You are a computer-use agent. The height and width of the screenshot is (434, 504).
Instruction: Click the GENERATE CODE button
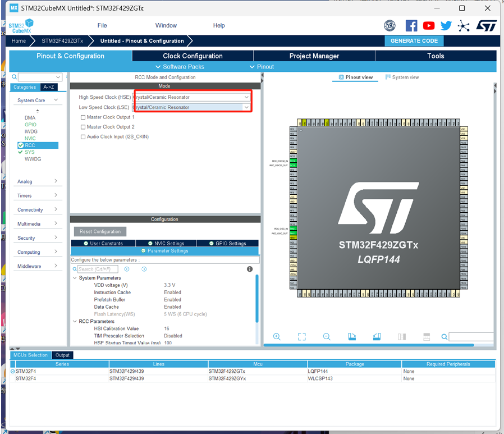(414, 41)
